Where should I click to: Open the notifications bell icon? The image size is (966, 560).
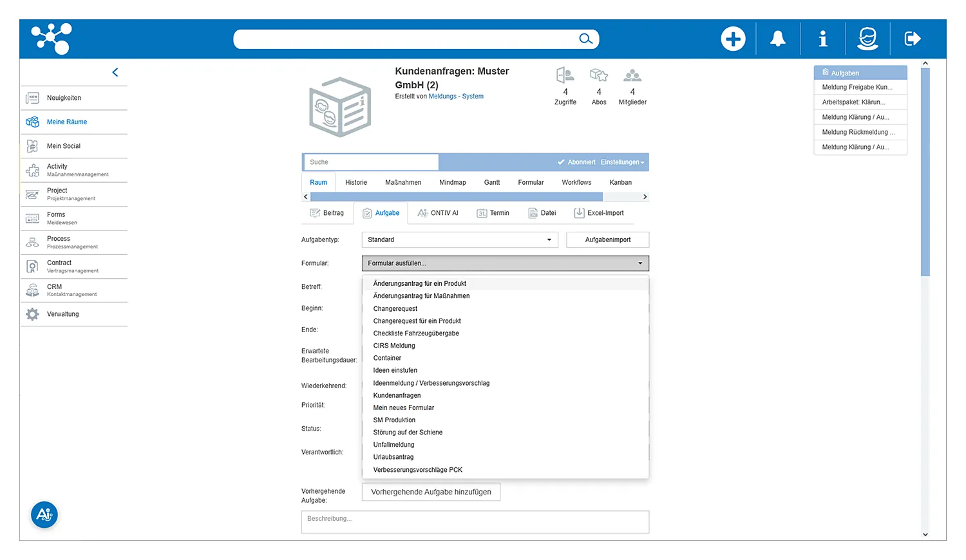coord(778,39)
